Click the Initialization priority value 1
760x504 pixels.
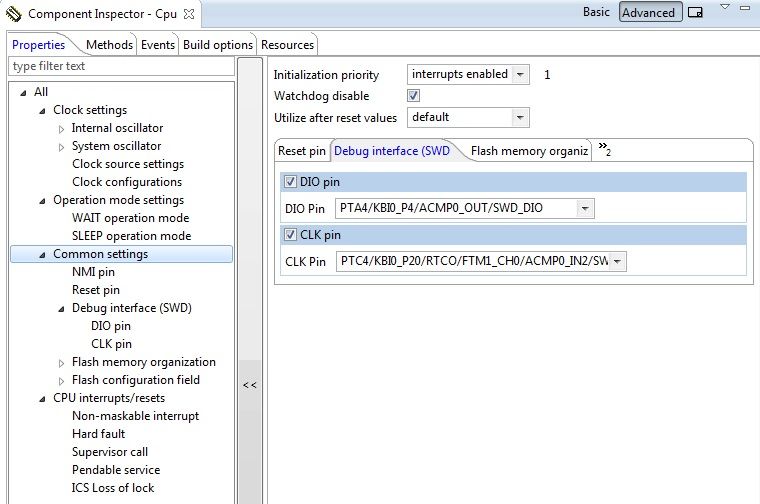pyautogui.click(x=547, y=75)
